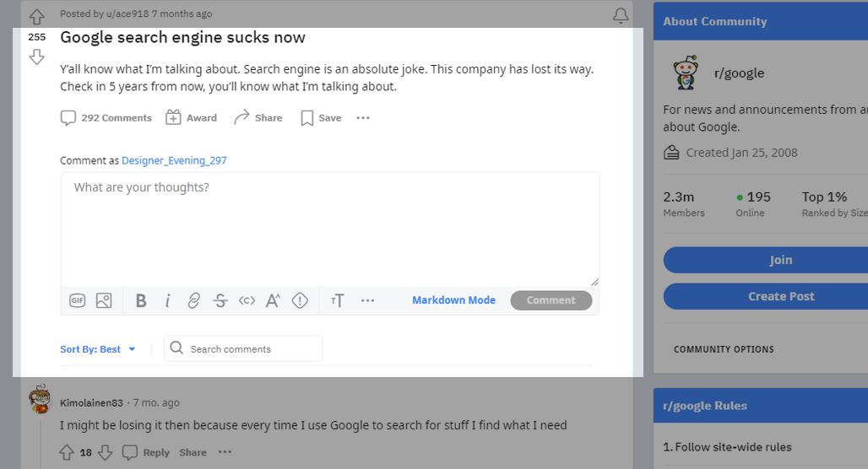Click the post title 'Google search engine sucks now'
Viewport: 868px width, 469px height.
click(182, 37)
